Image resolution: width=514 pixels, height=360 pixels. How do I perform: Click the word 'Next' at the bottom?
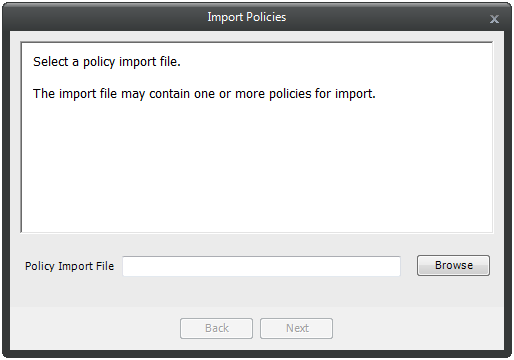pyautogui.click(x=297, y=328)
